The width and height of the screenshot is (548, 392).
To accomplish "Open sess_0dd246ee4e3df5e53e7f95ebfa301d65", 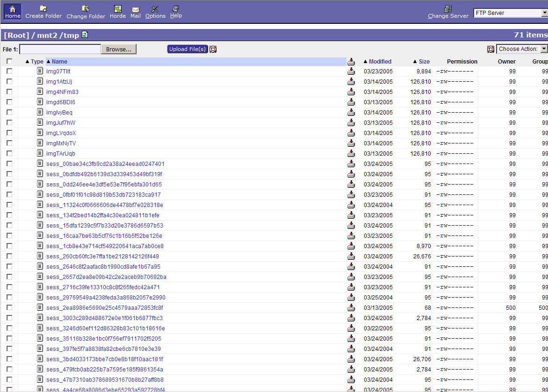I will (x=104, y=185).
